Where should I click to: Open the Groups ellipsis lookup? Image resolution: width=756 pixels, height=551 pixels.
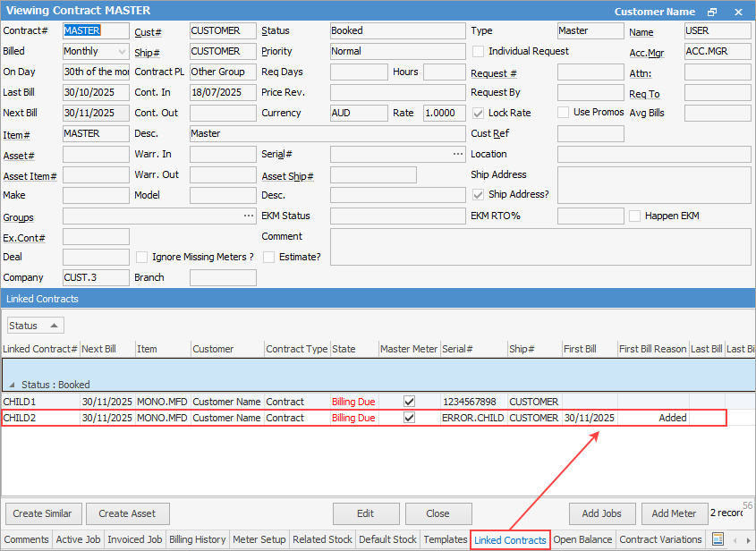[x=249, y=216]
